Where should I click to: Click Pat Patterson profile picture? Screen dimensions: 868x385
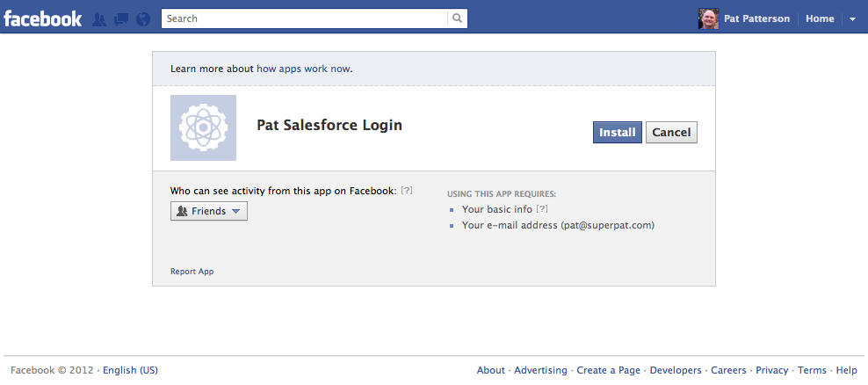(709, 18)
